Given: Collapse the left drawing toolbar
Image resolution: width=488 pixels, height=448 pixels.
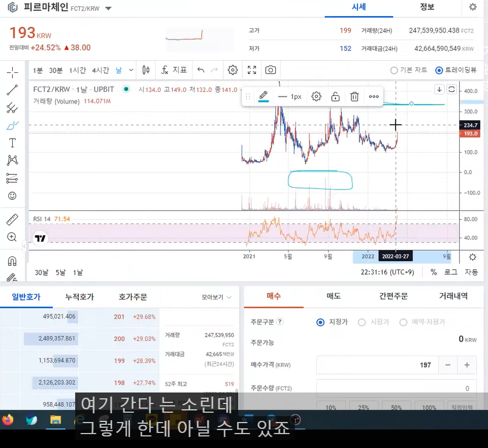Looking at the screenshot, I should (x=24, y=246).
